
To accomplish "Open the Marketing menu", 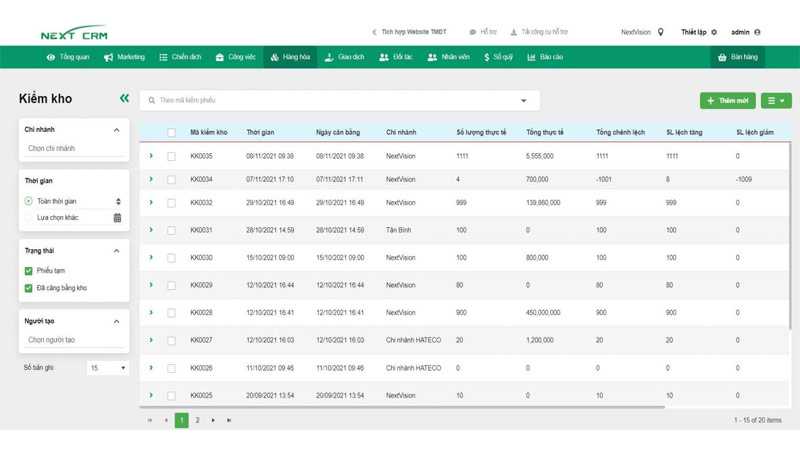I will click(124, 57).
